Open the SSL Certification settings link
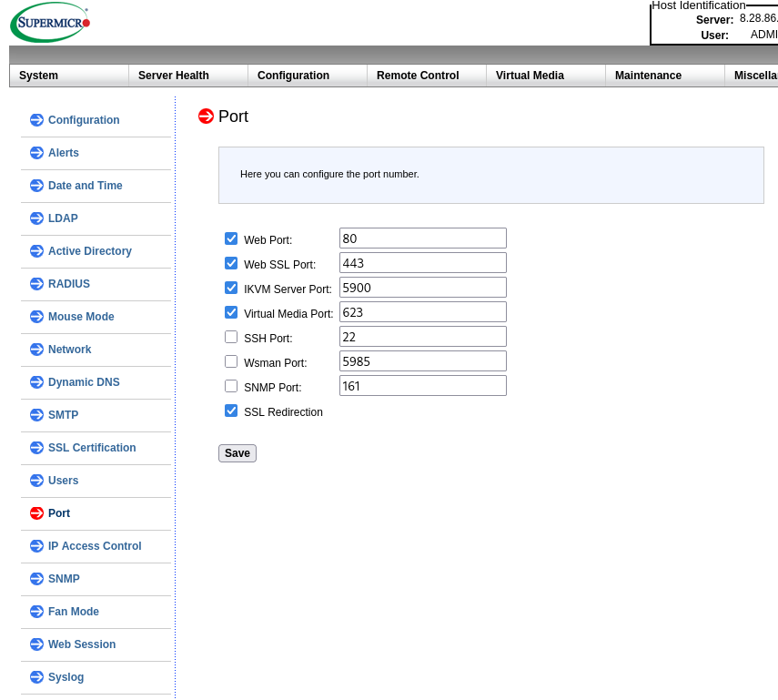 pos(92,448)
